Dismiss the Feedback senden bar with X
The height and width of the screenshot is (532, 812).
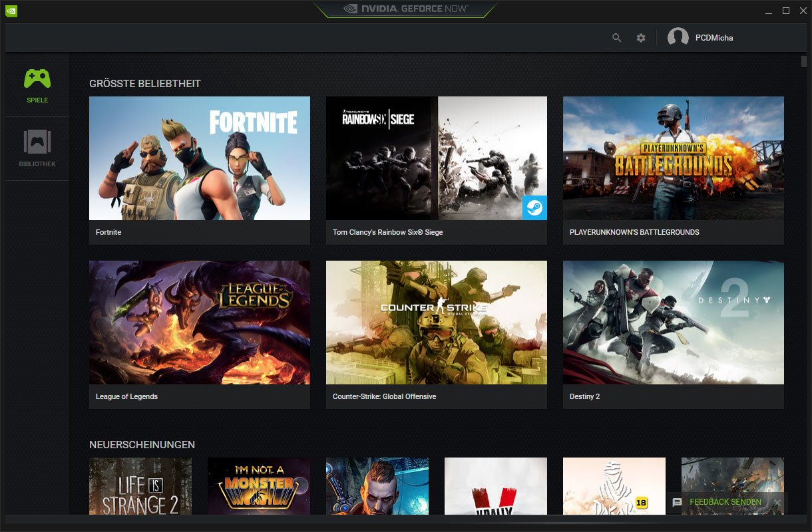coord(777,502)
